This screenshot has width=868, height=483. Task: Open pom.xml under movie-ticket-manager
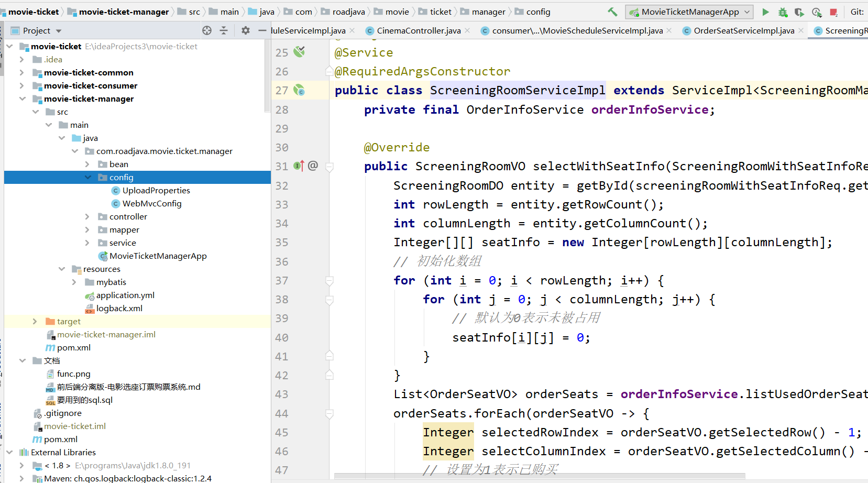tap(73, 347)
